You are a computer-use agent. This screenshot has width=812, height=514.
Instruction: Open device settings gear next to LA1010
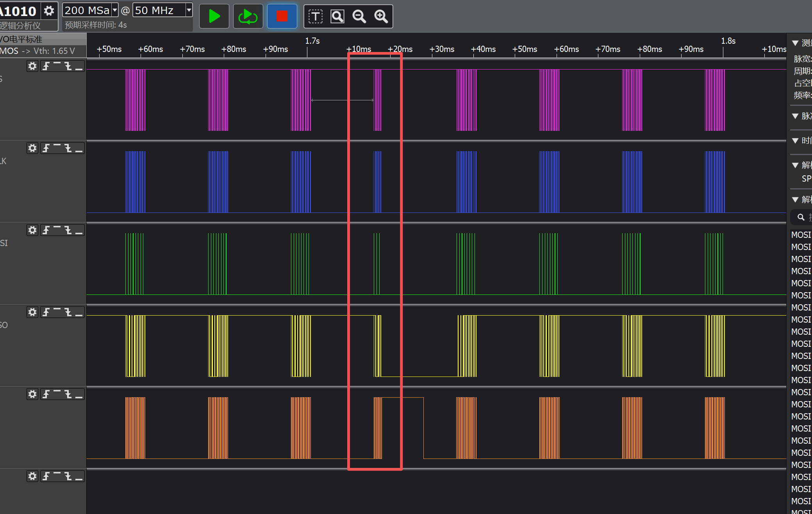pyautogui.click(x=49, y=11)
